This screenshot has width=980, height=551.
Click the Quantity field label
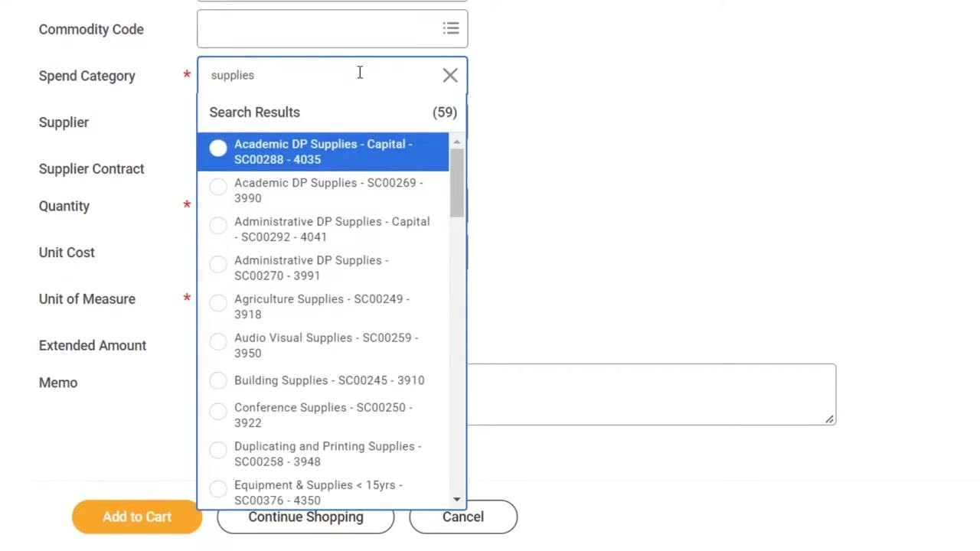point(64,206)
